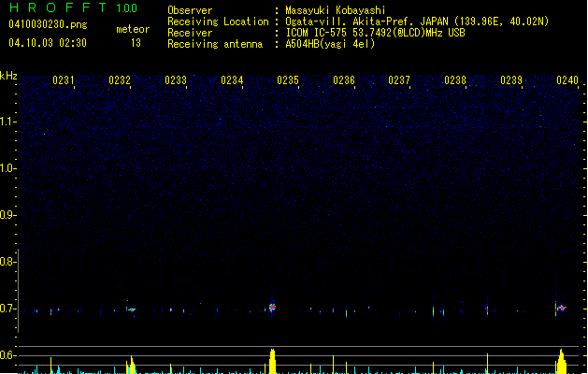Click the receiver ICOM IC-575 53.7492 text

click(x=375, y=33)
